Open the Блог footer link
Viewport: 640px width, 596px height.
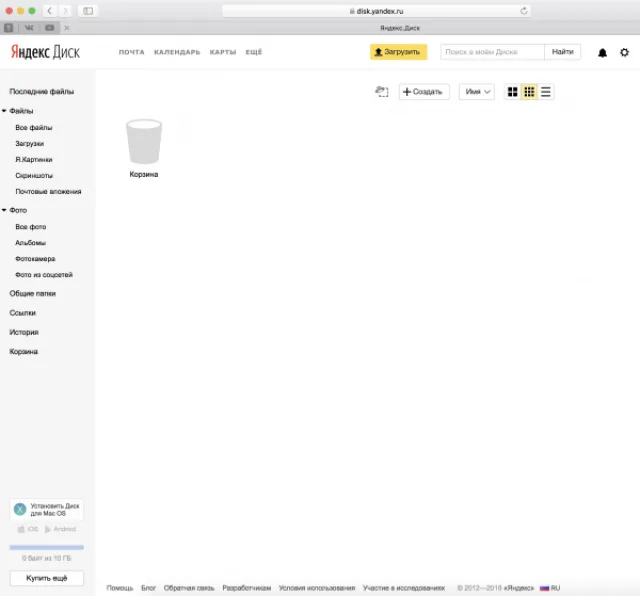tap(149, 588)
